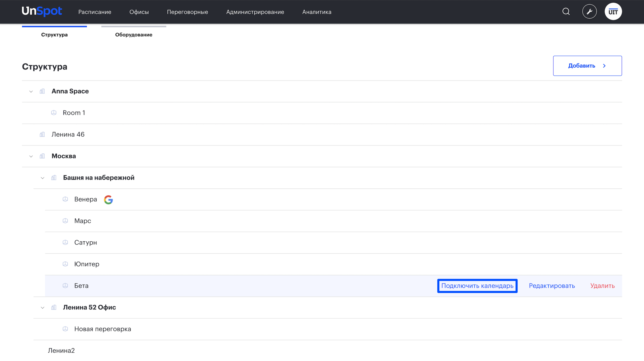This screenshot has height=361, width=644.
Task: Click the UnSpot logo
Action: (x=42, y=11)
